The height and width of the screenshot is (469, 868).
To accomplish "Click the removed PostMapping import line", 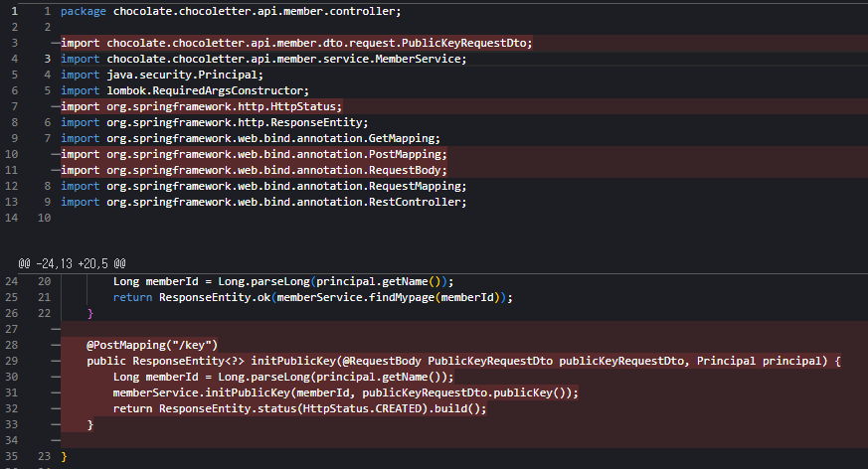I will pyautogui.click(x=254, y=155).
